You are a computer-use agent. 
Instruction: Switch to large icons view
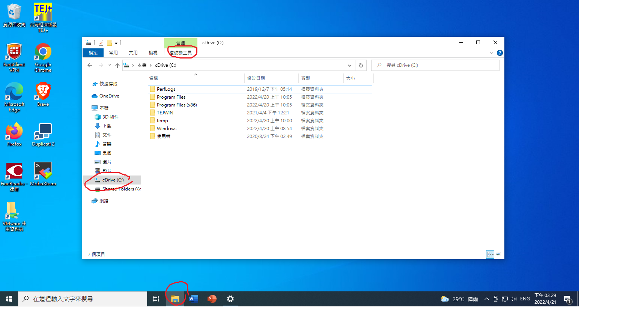click(x=498, y=254)
